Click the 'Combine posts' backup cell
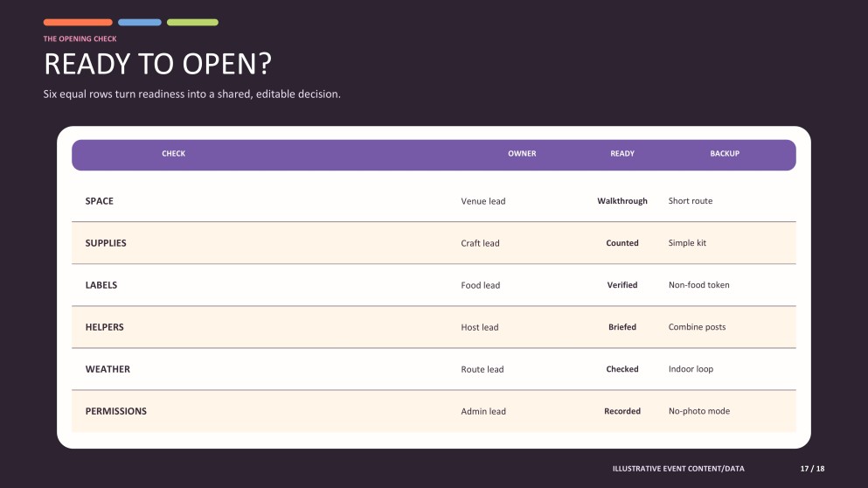 [697, 327]
